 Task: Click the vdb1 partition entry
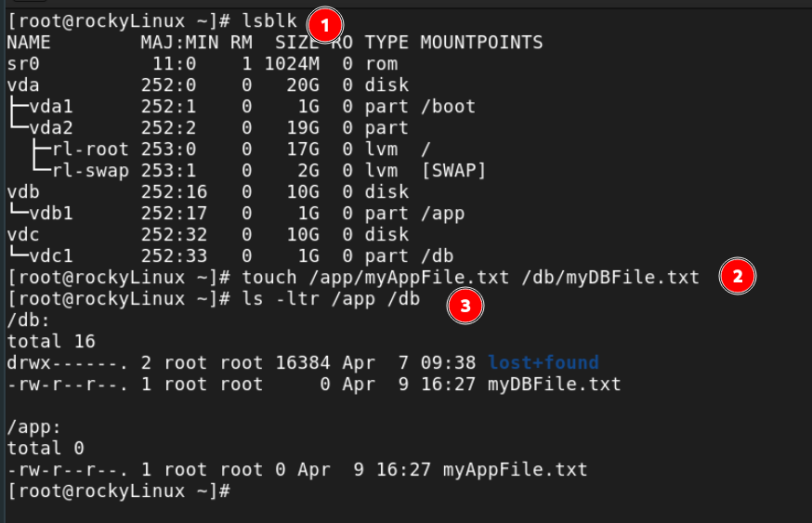click(46, 214)
